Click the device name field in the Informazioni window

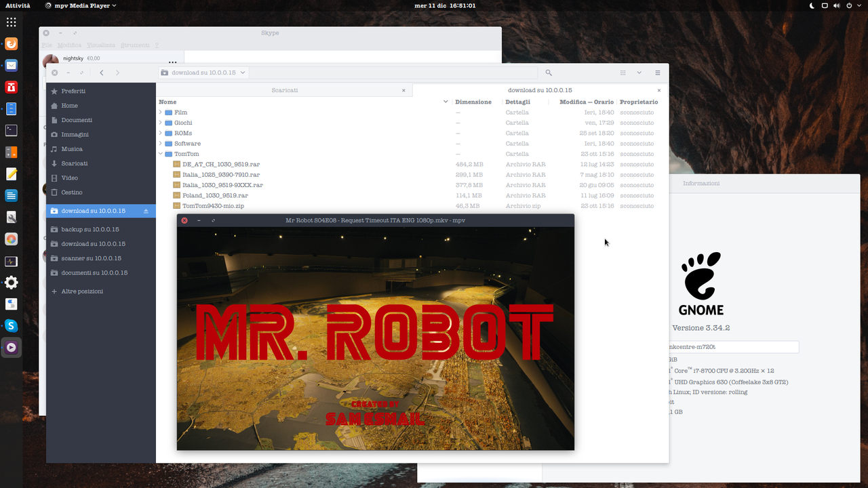pyautogui.click(x=734, y=347)
